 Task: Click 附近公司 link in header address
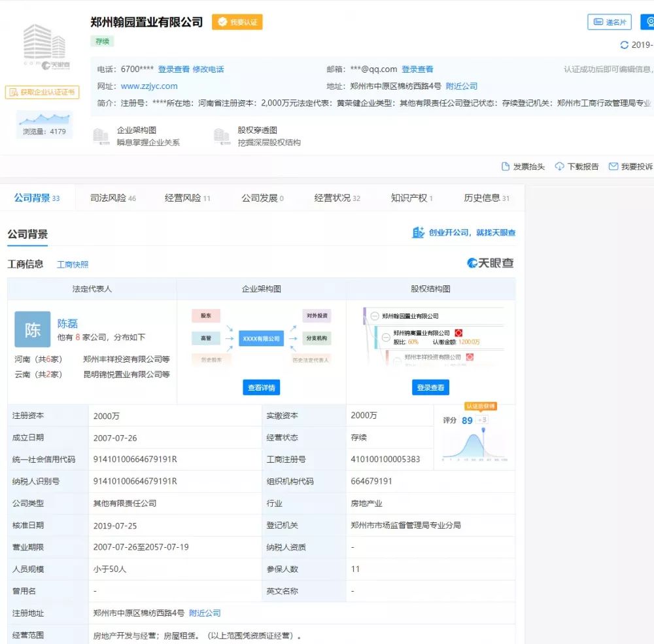(x=462, y=86)
